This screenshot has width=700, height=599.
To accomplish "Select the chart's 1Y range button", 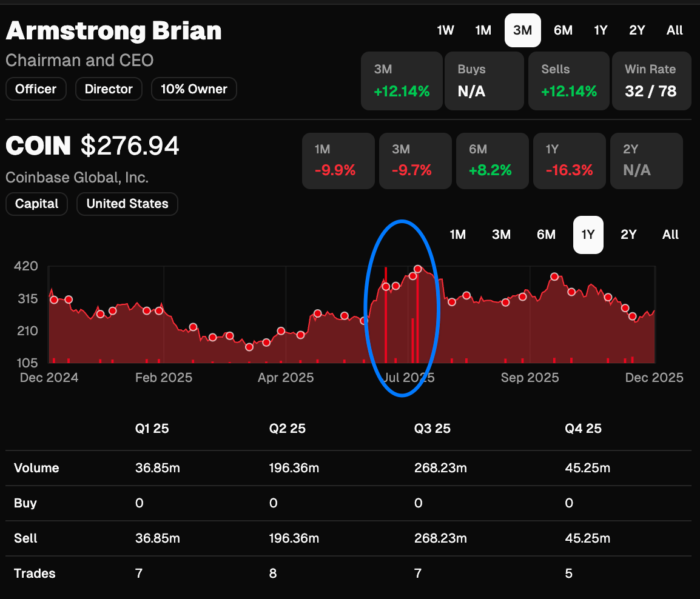I will 588,235.
